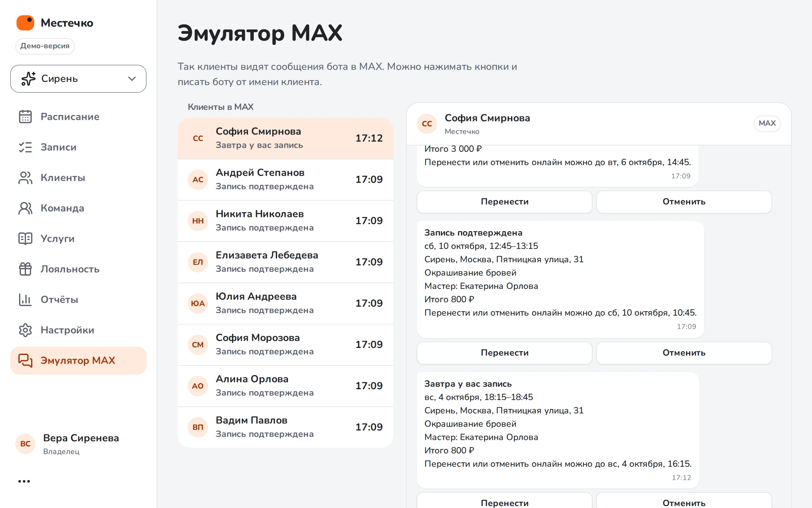Open Вадим Павлов conversation

pos(285,427)
